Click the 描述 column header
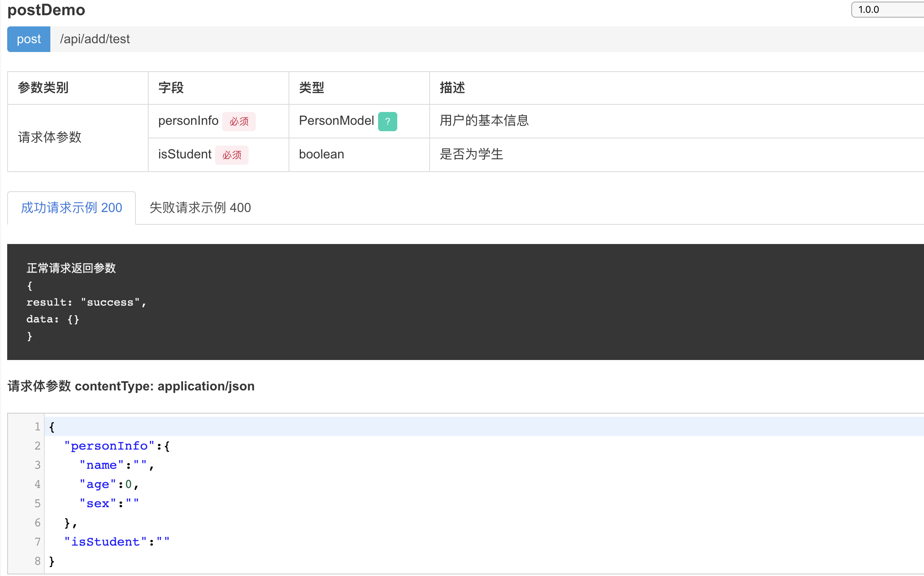The image size is (924, 576). click(452, 88)
